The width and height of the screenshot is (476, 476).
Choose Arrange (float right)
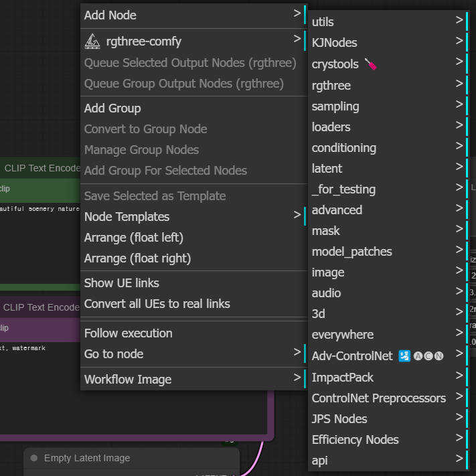pos(194,258)
